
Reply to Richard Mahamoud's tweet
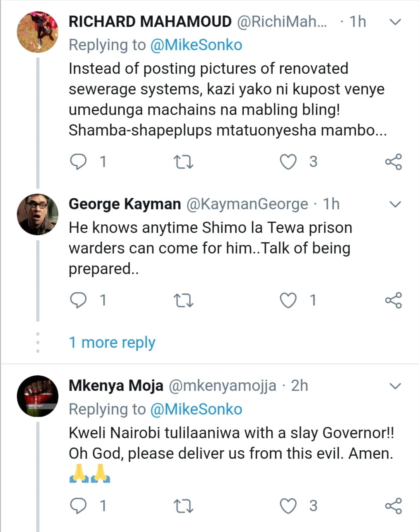click(x=78, y=161)
